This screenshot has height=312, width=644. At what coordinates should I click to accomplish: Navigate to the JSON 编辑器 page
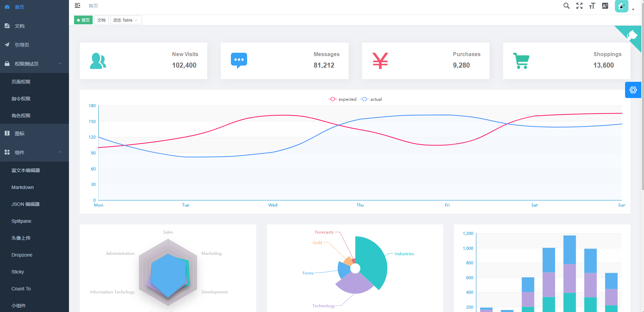(x=24, y=204)
